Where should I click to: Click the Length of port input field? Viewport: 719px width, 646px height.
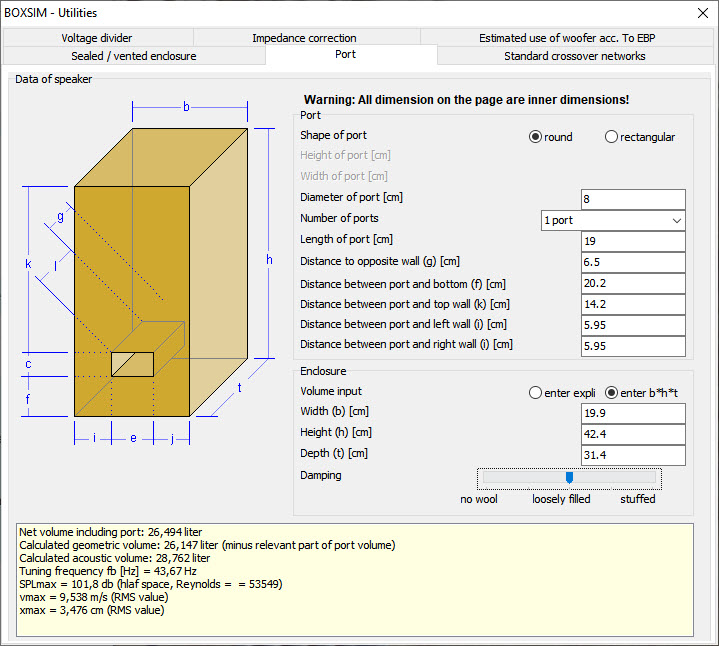tap(633, 241)
